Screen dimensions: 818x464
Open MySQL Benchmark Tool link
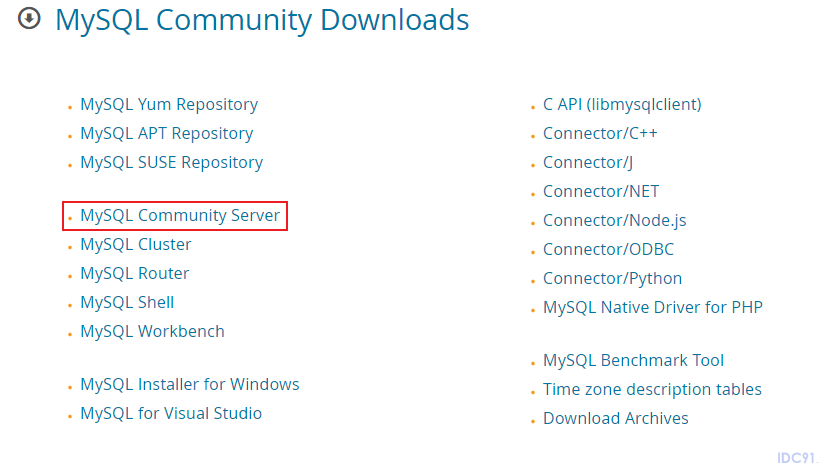(633, 361)
